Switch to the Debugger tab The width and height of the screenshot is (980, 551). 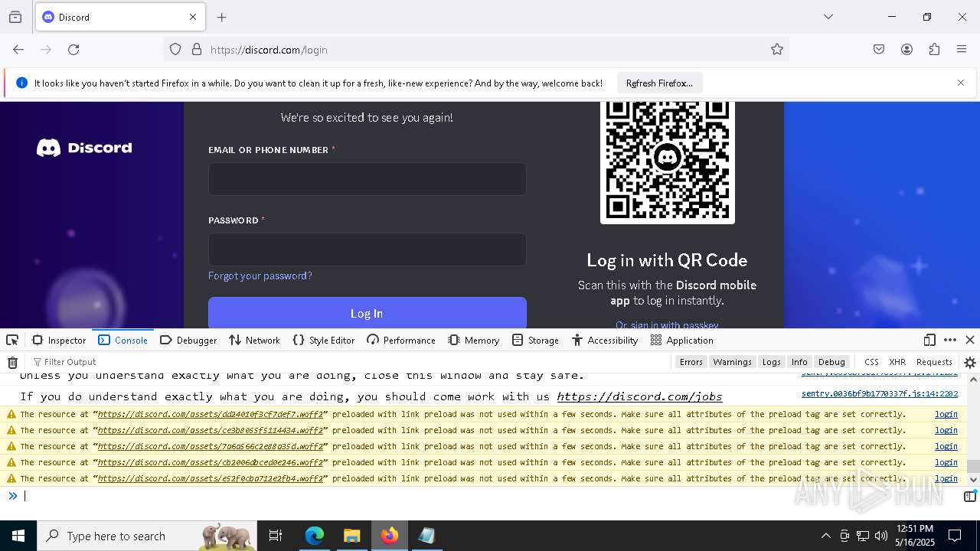(188, 341)
